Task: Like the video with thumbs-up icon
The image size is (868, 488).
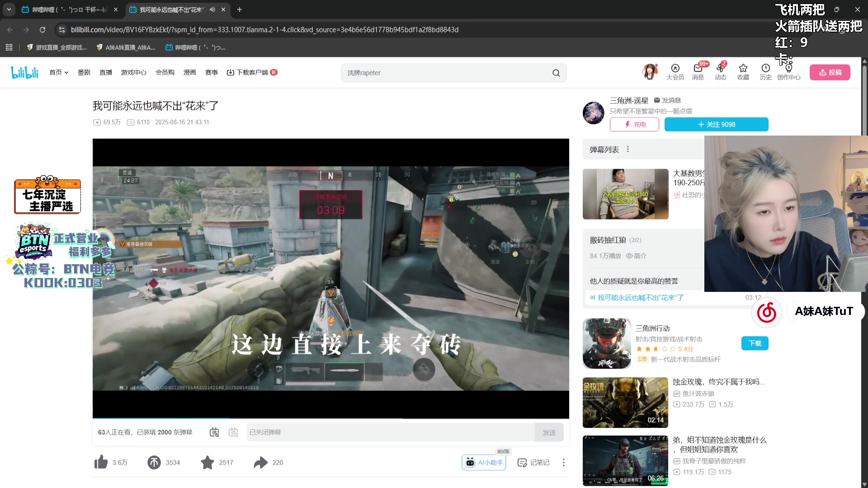Action: [x=101, y=462]
